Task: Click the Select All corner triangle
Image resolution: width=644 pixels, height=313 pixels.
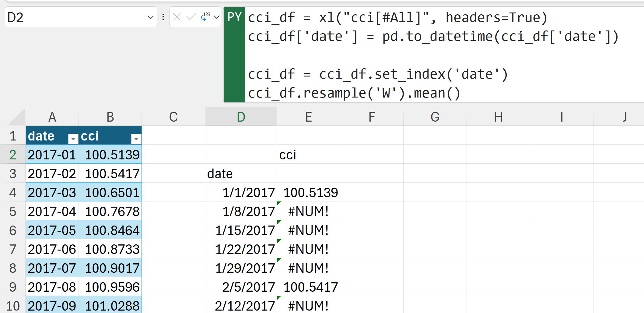Action: tap(17, 118)
